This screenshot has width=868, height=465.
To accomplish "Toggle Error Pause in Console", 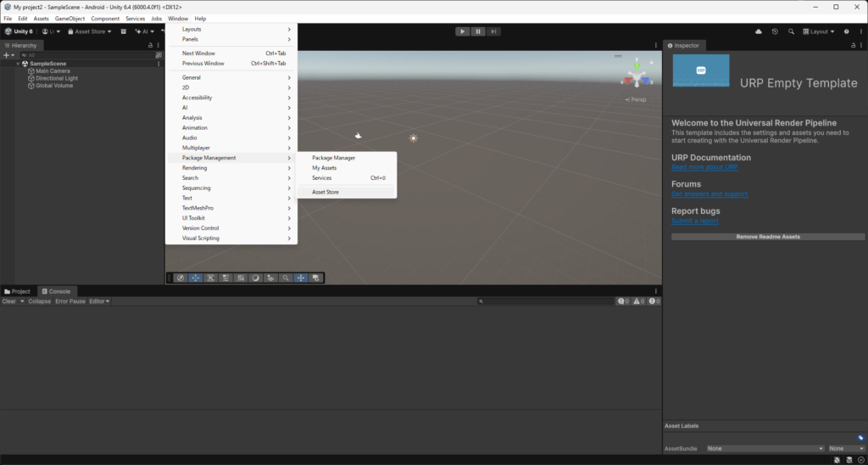I will (x=70, y=301).
